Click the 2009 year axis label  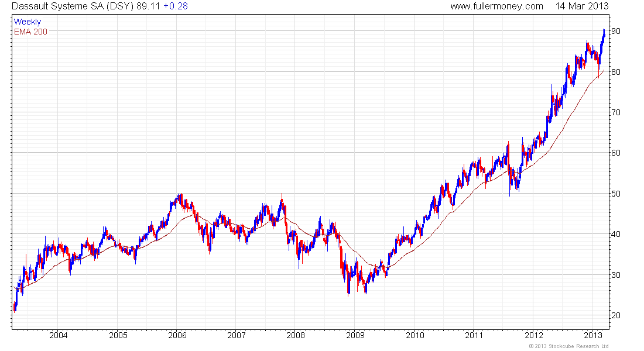point(355,335)
